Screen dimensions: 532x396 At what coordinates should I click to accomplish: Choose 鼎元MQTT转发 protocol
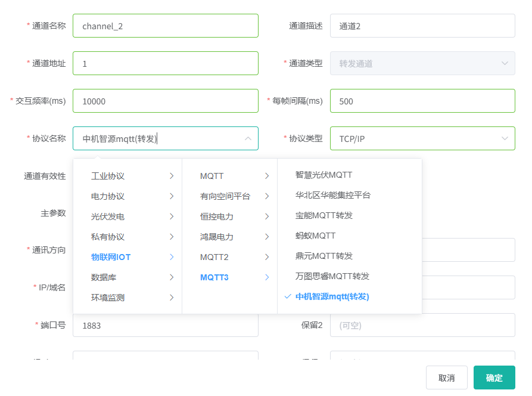tap(324, 256)
